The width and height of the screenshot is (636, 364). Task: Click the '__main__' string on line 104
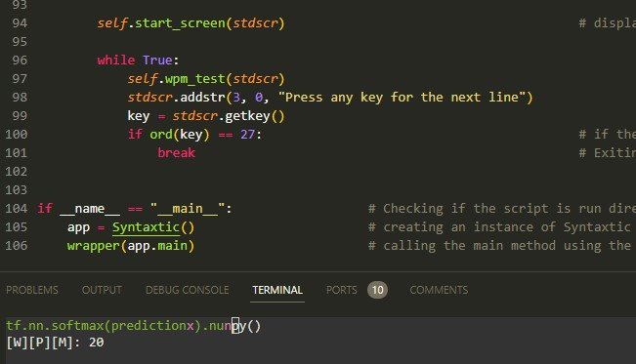188,209
